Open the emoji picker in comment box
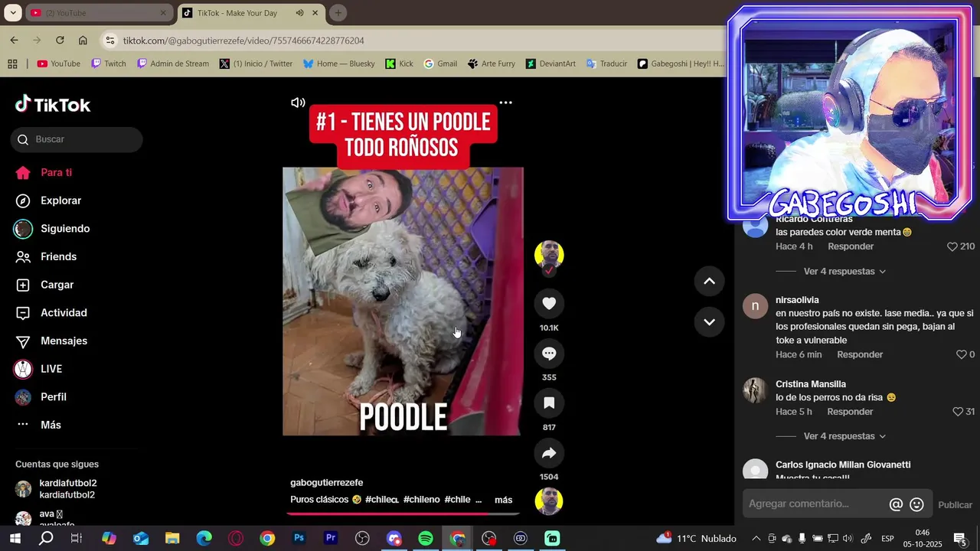This screenshot has width=980, height=551. click(916, 504)
